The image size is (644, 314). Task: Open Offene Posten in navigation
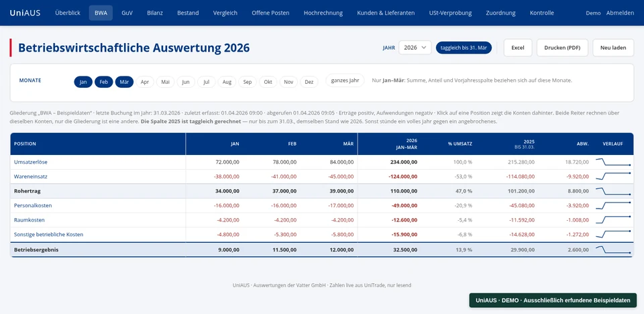pyautogui.click(x=270, y=13)
